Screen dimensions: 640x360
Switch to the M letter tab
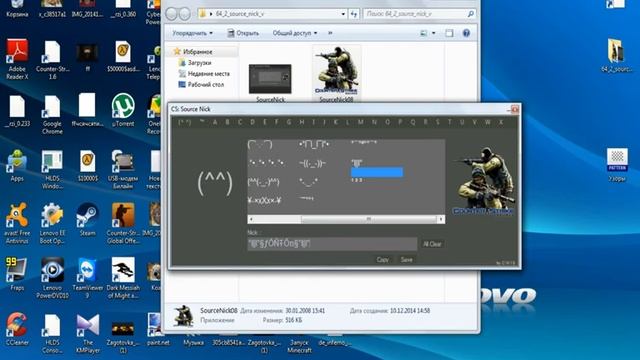361,122
